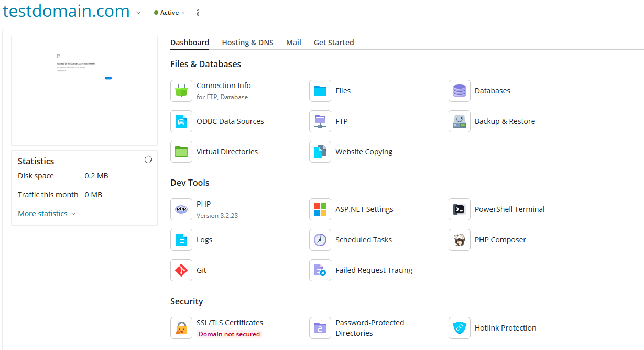Viewport: 644px width, 350px height.
Task: Click the 'for FTP, Database' subtitle
Action: 222,97
